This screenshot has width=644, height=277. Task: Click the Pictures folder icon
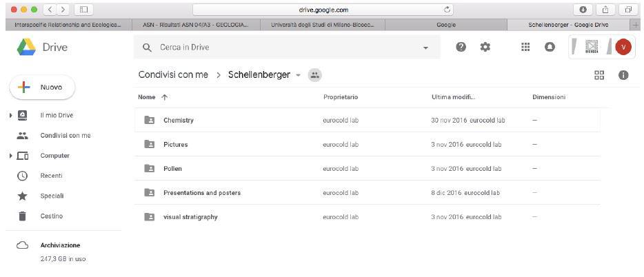[150, 145]
